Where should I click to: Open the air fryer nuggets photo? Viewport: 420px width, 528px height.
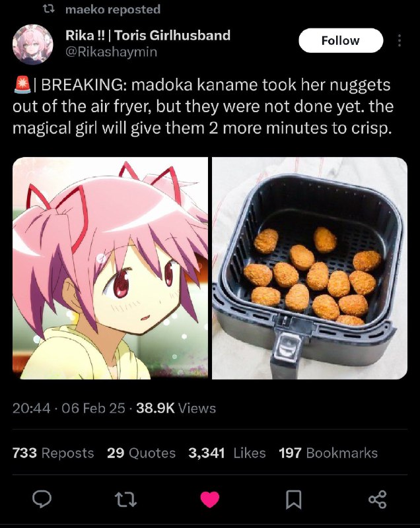(310, 268)
